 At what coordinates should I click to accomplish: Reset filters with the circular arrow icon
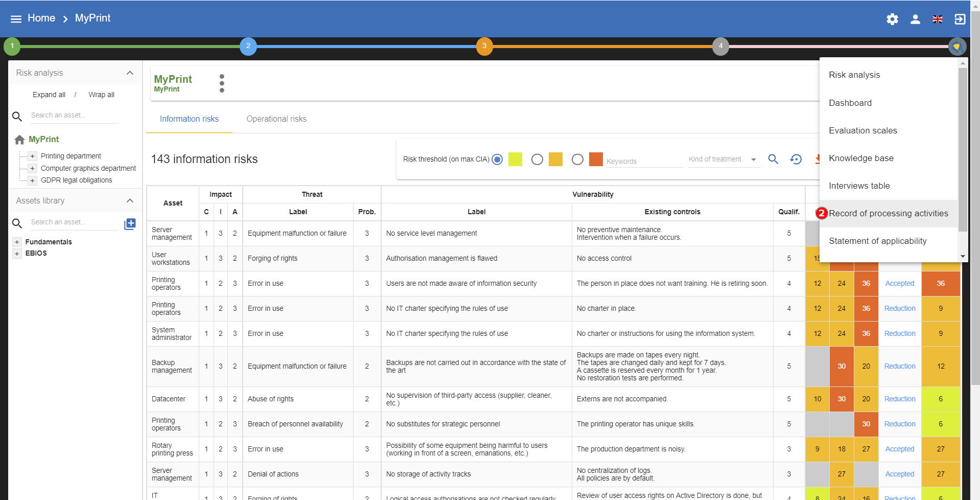point(796,160)
